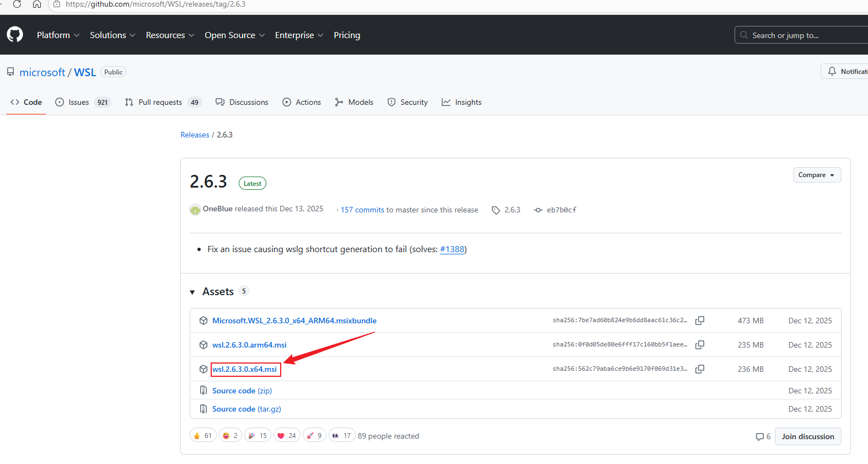Copy sha256 hash of the msixbundle asset
This screenshot has width=868, height=464.
(x=700, y=321)
